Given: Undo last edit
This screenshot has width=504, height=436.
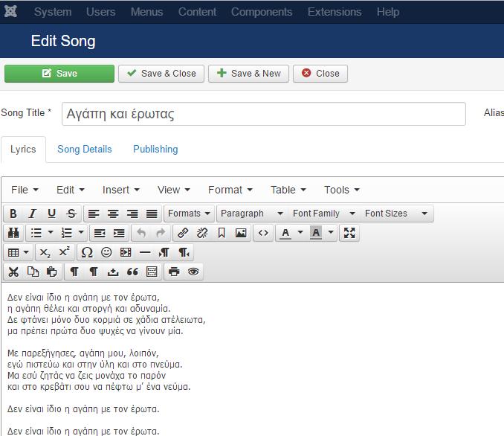Looking at the screenshot, I should [x=141, y=233].
